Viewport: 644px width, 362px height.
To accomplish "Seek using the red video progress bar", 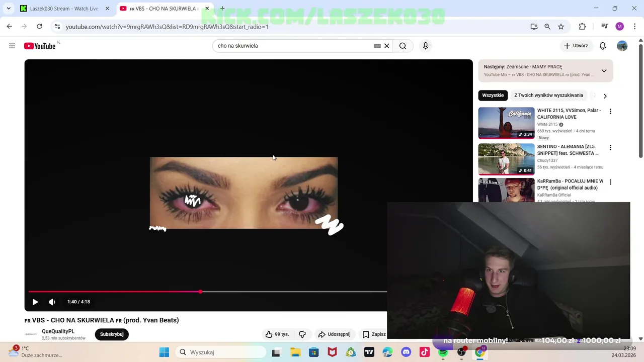I will [208, 292].
